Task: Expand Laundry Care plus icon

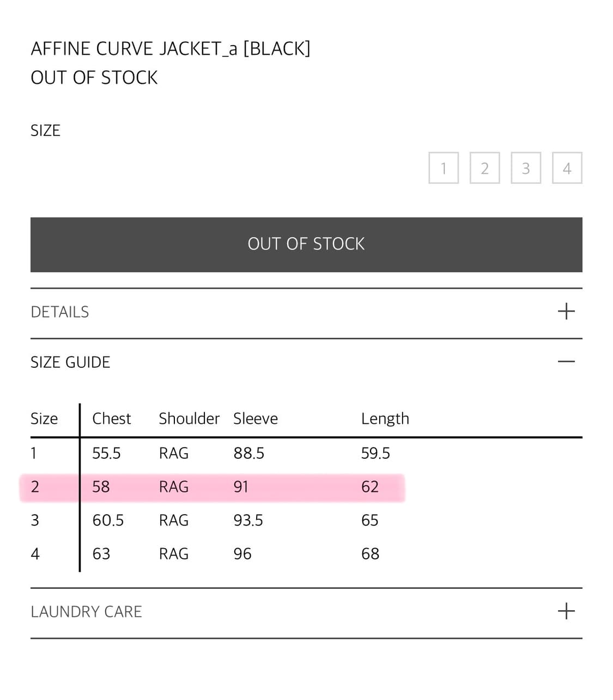Action: [x=566, y=611]
